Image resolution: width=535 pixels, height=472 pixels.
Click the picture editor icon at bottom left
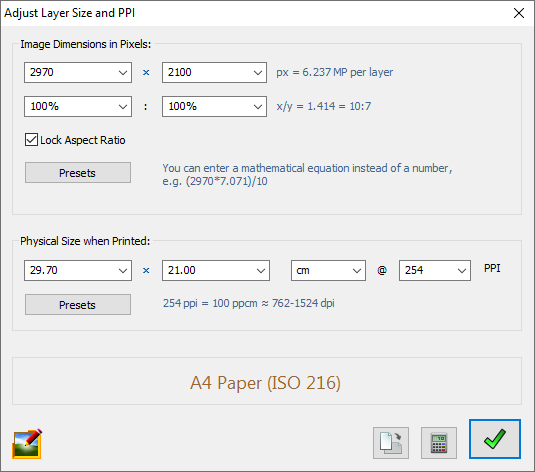click(x=27, y=443)
